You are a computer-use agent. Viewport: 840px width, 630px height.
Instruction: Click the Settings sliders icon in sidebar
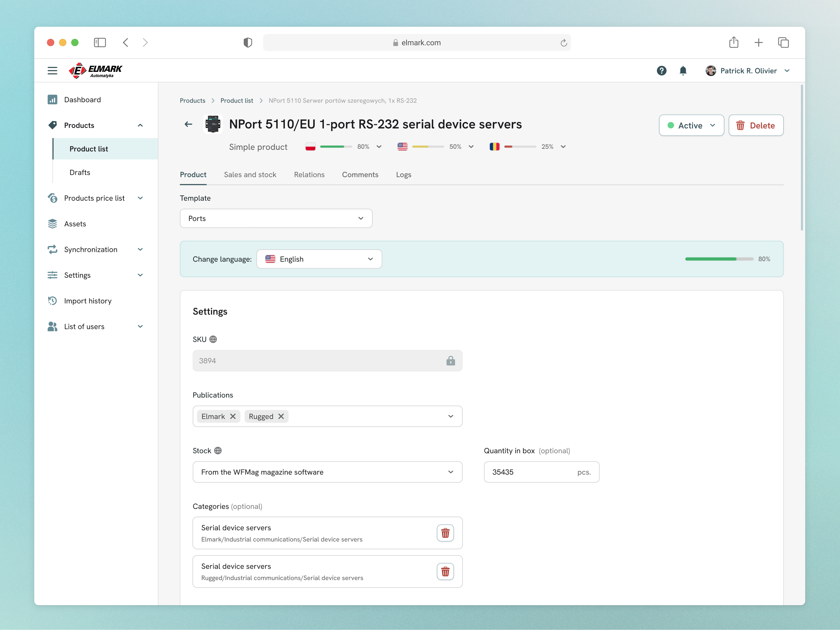click(52, 275)
